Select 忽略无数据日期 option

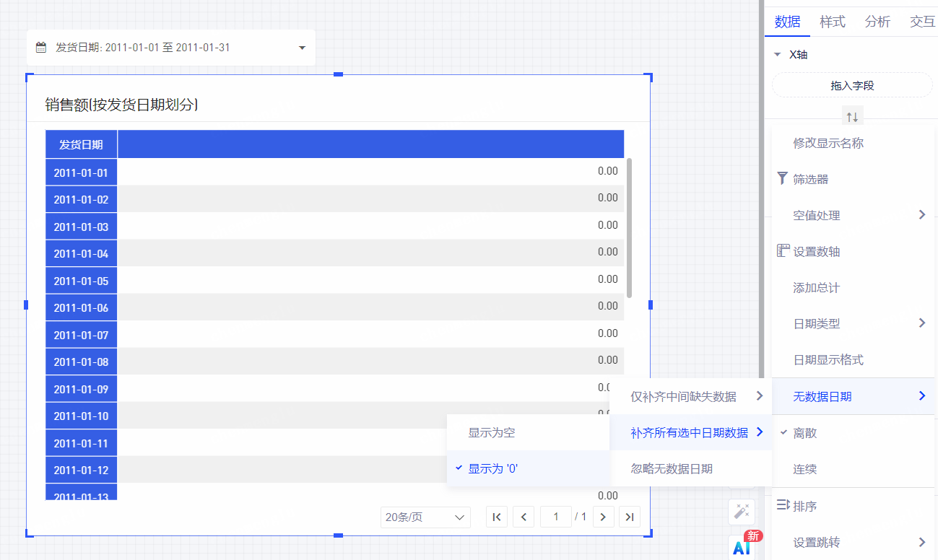pyautogui.click(x=672, y=468)
